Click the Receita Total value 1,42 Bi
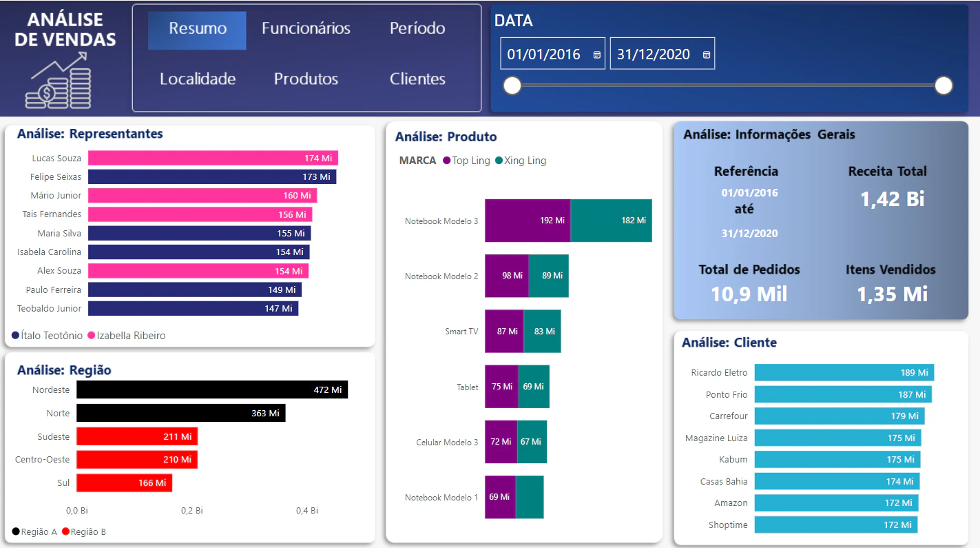Image resolution: width=980 pixels, height=548 pixels. tap(892, 199)
